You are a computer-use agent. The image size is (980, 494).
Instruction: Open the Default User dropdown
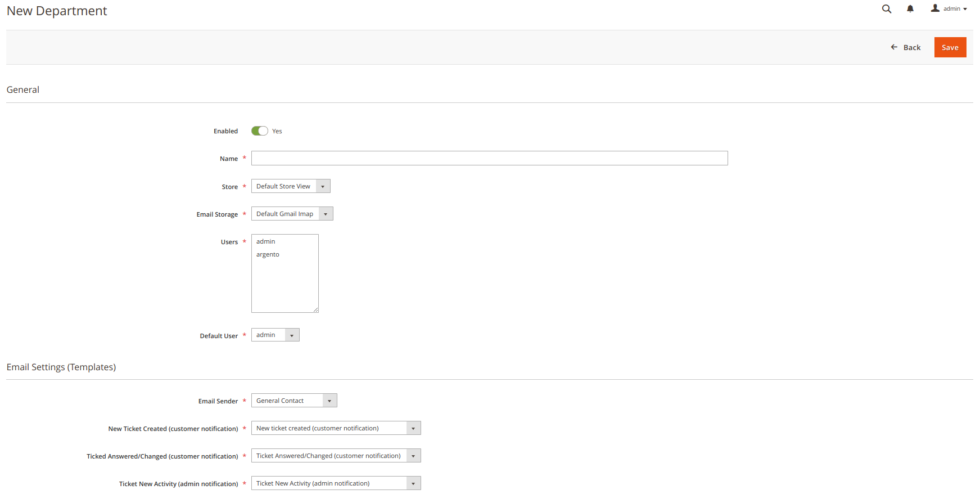tap(276, 335)
